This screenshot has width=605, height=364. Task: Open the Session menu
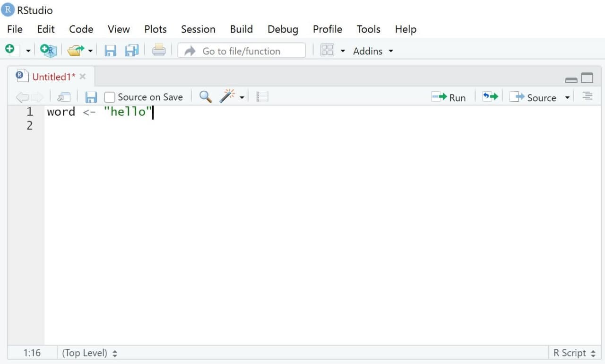[198, 29]
